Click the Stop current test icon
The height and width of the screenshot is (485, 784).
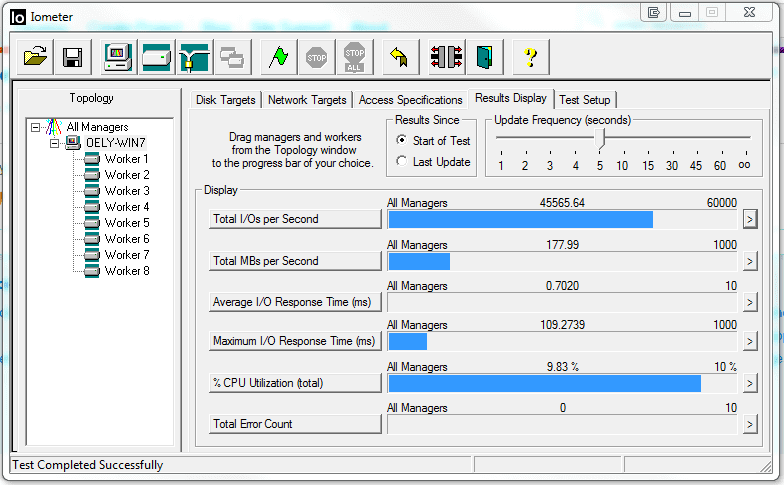(316, 57)
